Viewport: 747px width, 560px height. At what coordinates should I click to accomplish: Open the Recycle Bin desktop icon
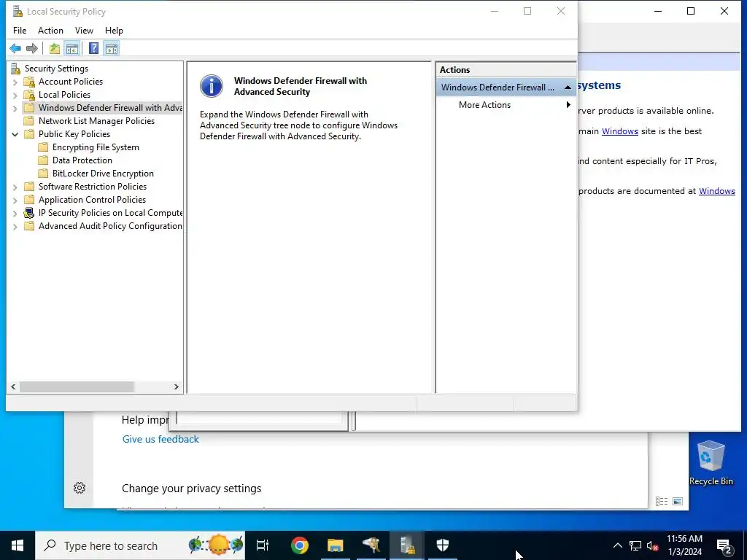(x=711, y=463)
